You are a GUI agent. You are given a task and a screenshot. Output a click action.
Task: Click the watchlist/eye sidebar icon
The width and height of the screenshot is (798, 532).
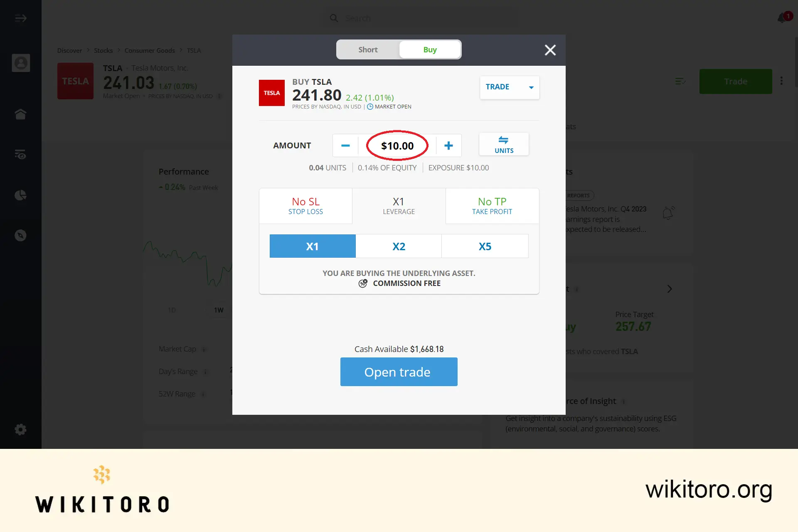[21, 154]
